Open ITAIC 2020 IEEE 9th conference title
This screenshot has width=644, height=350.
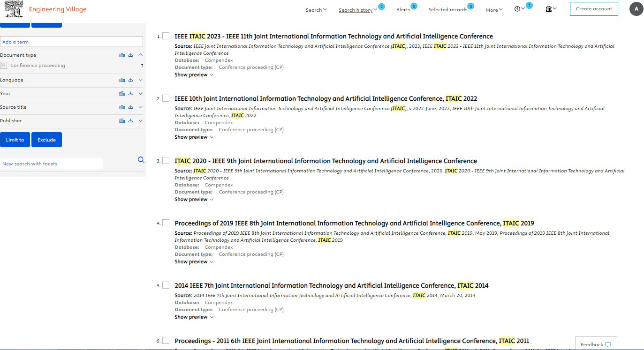(326, 161)
